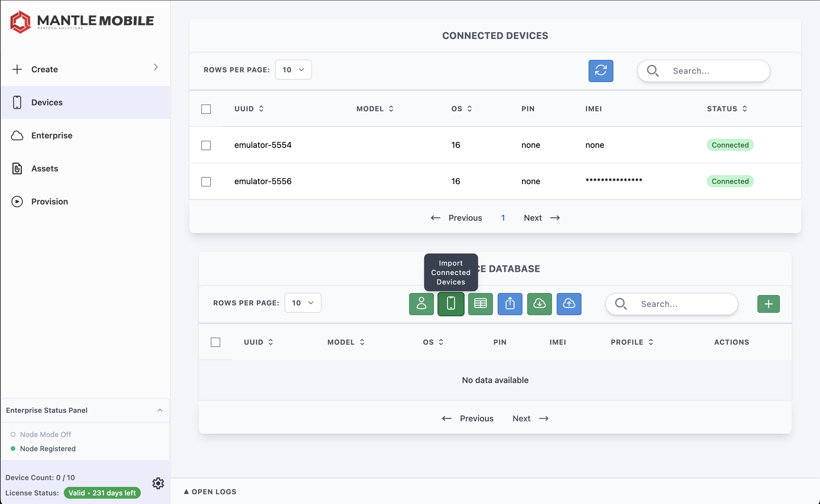
Task: Click the Device Database search field
Action: click(x=671, y=304)
